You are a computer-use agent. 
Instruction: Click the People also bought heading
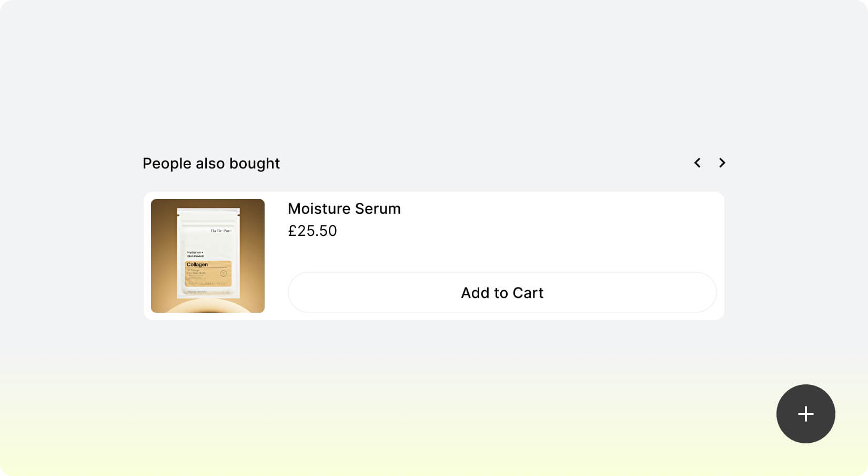tap(211, 163)
